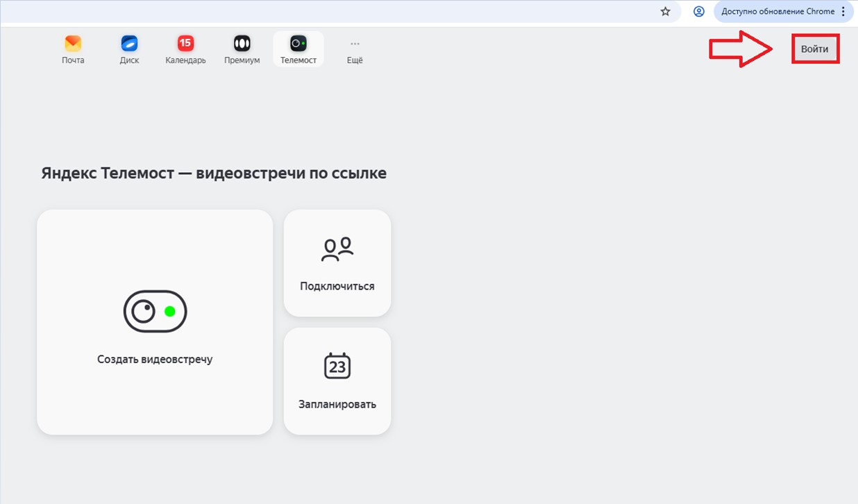
Task: Open the black Премиум icon
Action: pyautogui.click(x=242, y=44)
